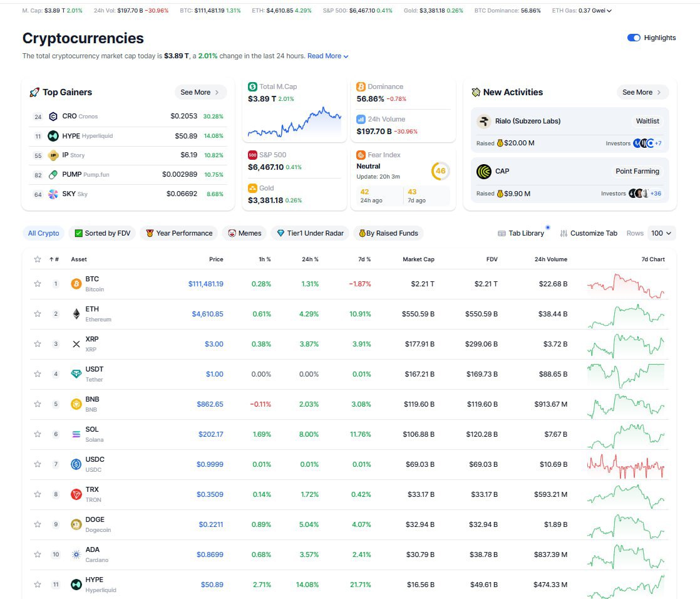The width and height of the screenshot is (700, 599).
Task: Switch to Sorted by FDV tab
Action: (x=102, y=233)
